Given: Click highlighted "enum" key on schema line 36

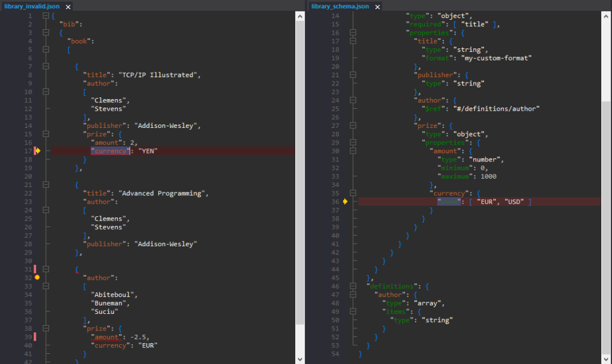Looking at the screenshot, I should coord(449,201).
